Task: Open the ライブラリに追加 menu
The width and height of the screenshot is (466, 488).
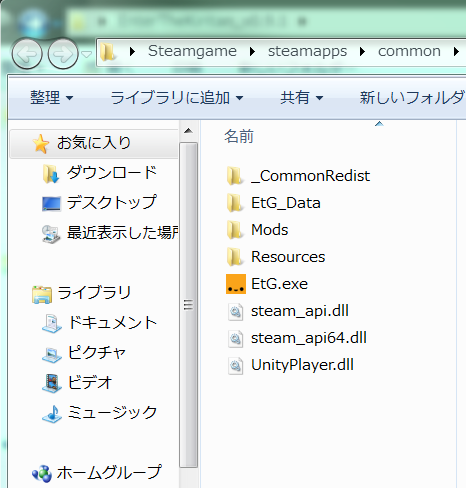Action: click(x=177, y=98)
